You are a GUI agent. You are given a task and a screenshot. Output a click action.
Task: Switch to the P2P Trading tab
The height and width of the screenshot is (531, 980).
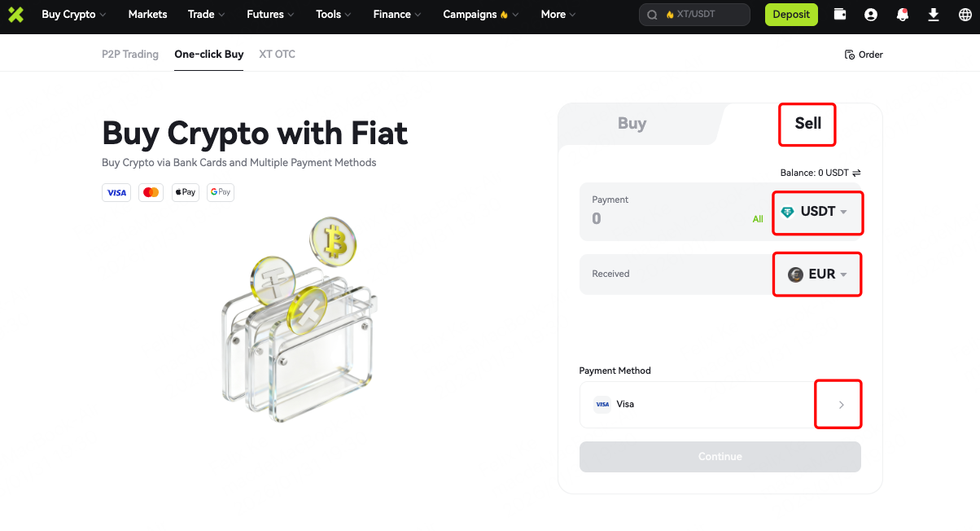point(130,54)
